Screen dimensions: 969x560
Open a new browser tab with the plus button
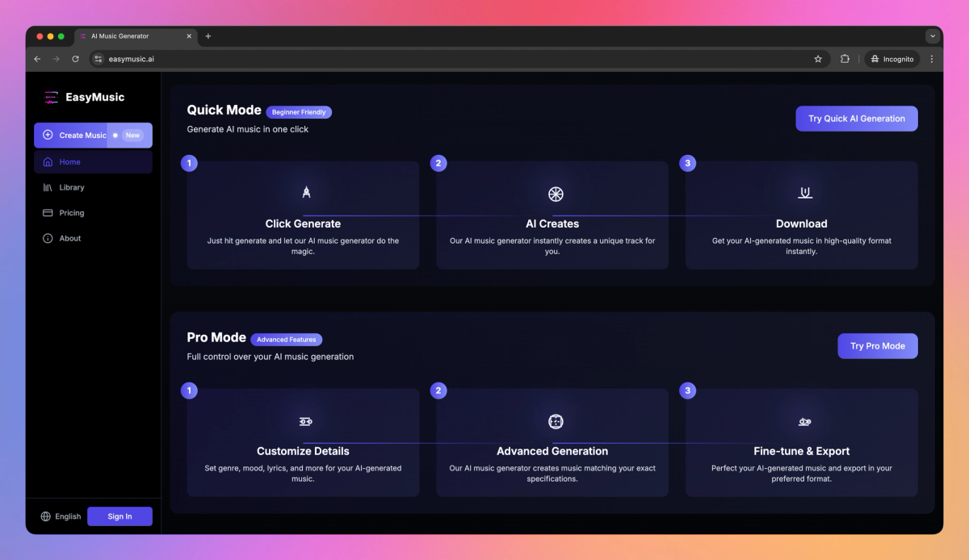[208, 36]
